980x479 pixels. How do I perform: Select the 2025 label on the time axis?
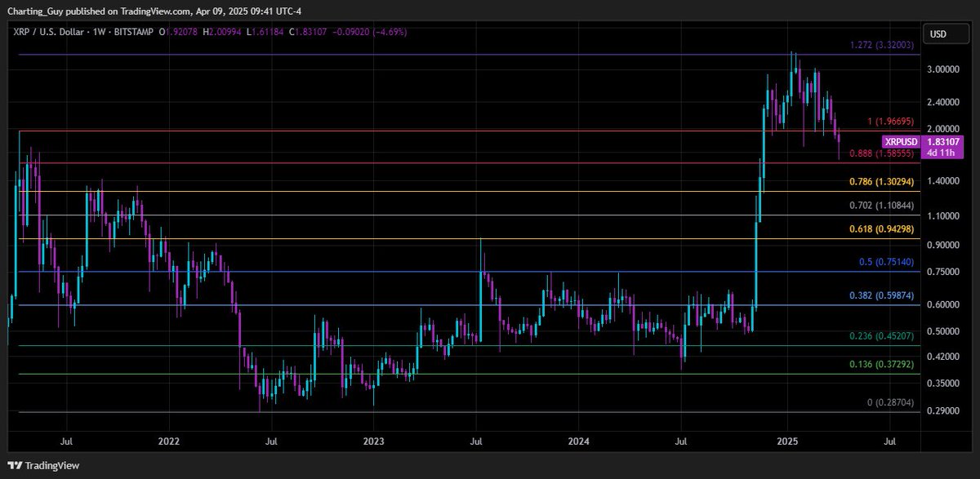787,441
